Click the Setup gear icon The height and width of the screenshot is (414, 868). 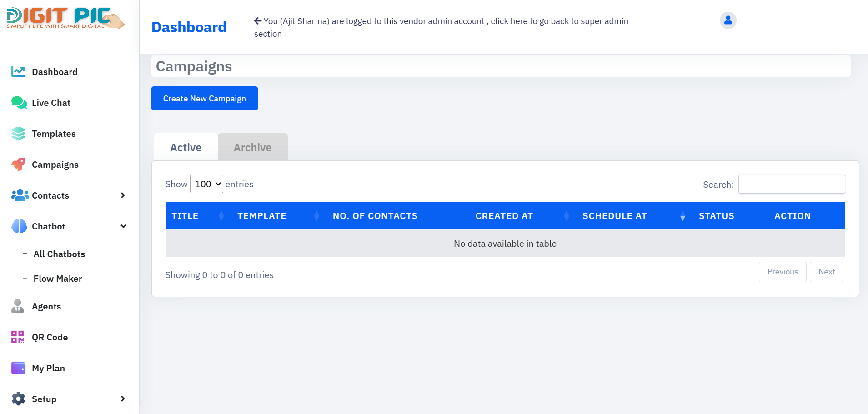[18, 399]
